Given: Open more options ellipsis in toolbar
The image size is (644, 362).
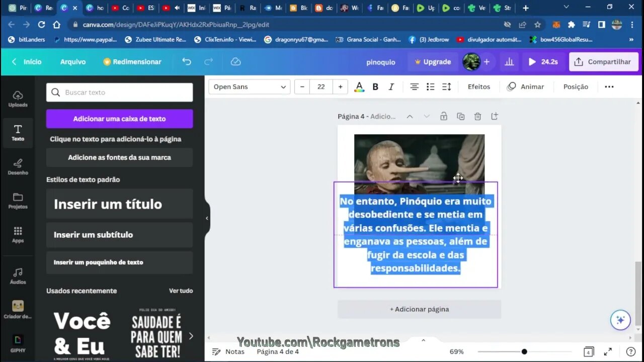Looking at the screenshot, I should click(609, 87).
